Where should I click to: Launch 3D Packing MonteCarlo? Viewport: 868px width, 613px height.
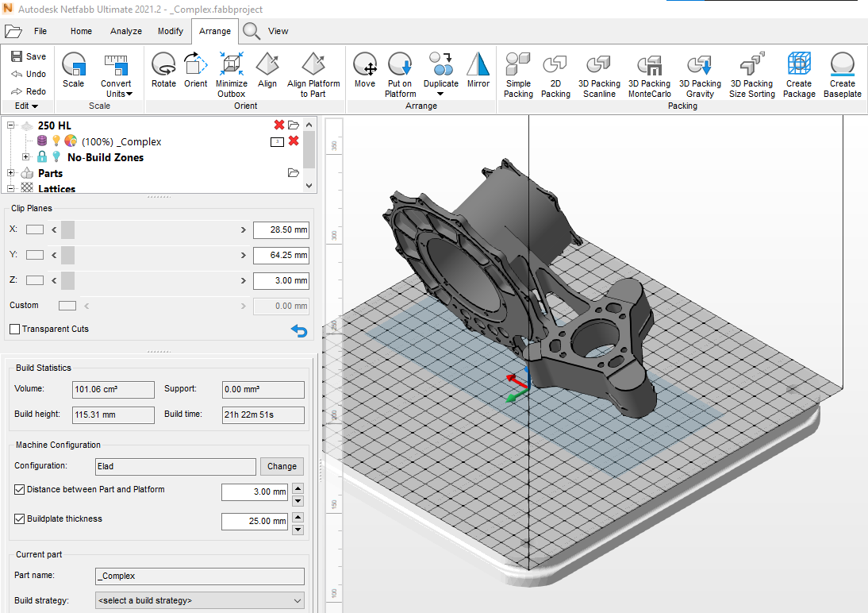649,75
